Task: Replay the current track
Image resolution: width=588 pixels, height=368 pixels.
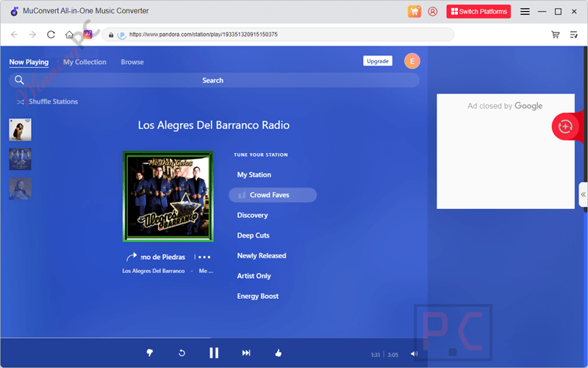Action: [x=182, y=353]
